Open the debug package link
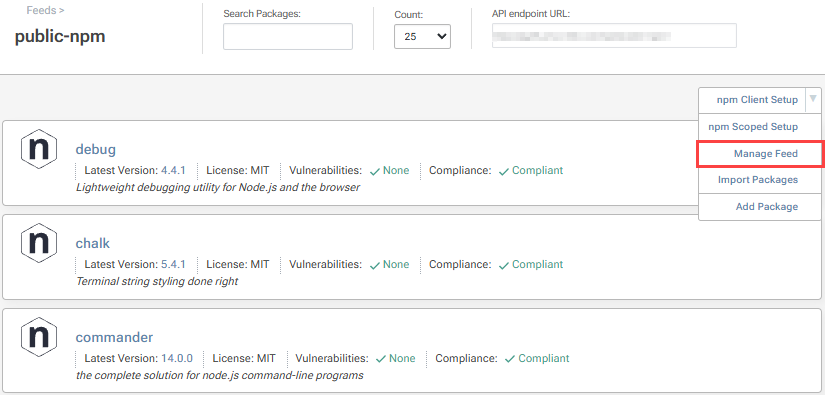The height and width of the screenshot is (395, 825). point(96,149)
